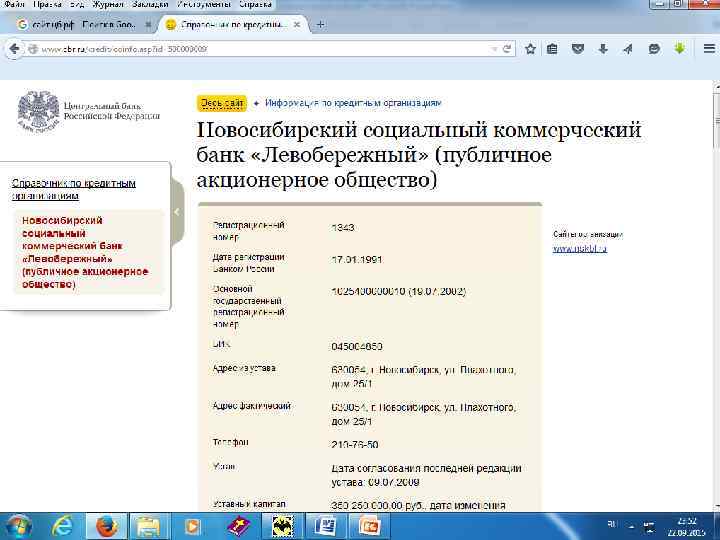Click the Телефон label

point(231,442)
